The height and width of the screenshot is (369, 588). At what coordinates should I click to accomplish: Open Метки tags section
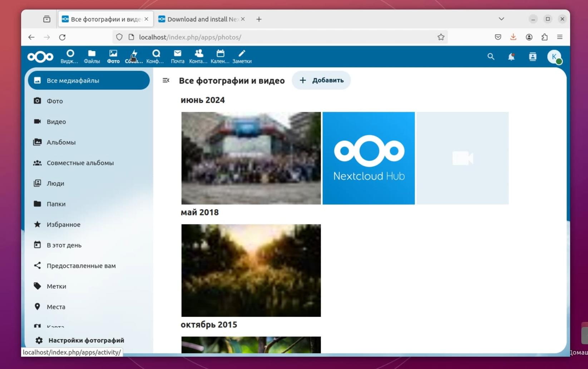pyautogui.click(x=89, y=286)
